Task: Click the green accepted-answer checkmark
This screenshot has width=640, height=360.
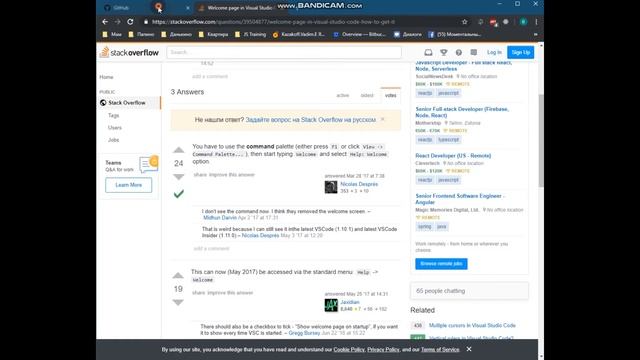Action: point(178,194)
